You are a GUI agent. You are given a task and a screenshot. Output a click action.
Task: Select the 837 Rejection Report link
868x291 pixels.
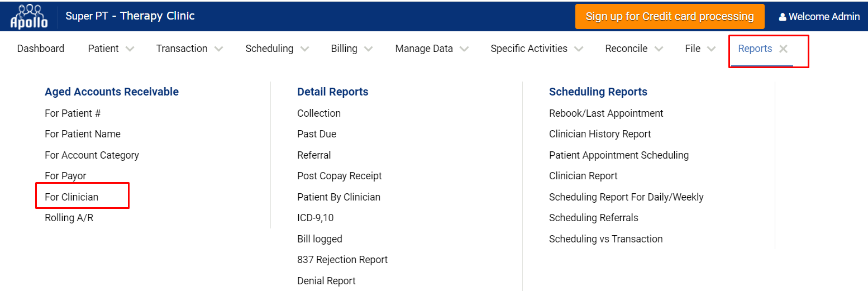click(342, 260)
